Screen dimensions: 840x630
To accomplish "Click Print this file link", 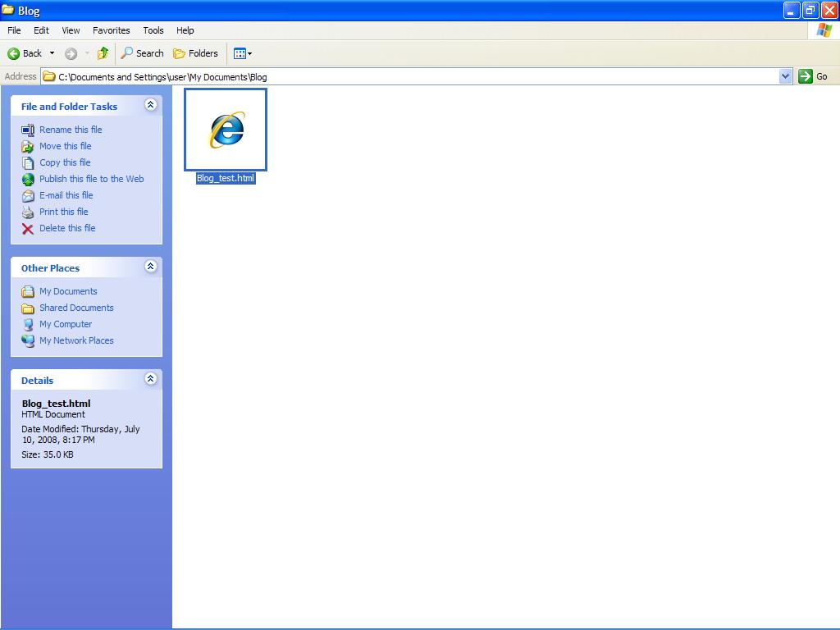I will point(64,212).
